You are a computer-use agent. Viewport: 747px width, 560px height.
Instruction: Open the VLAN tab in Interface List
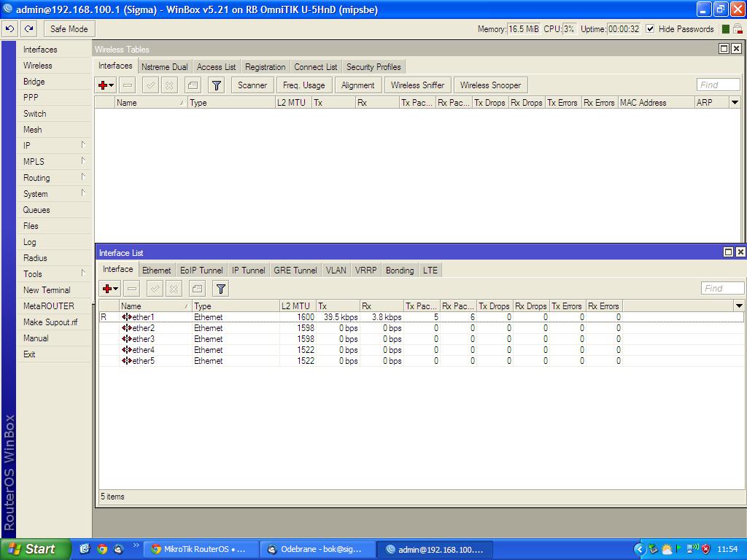pyautogui.click(x=336, y=270)
